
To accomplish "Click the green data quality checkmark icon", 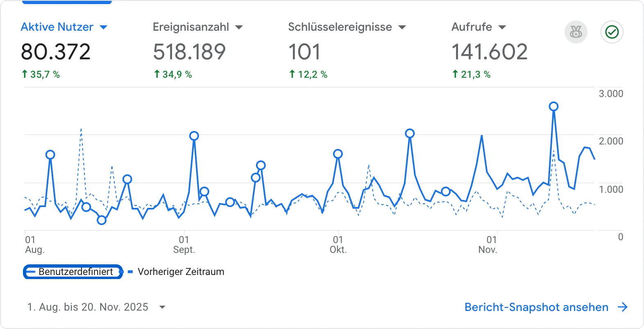I will [612, 32].
